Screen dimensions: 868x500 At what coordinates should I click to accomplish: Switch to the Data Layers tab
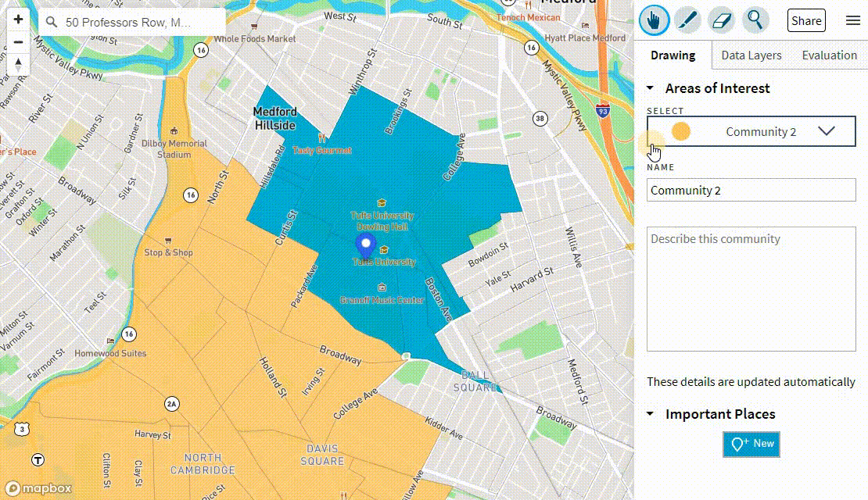[x=751, y=55]
